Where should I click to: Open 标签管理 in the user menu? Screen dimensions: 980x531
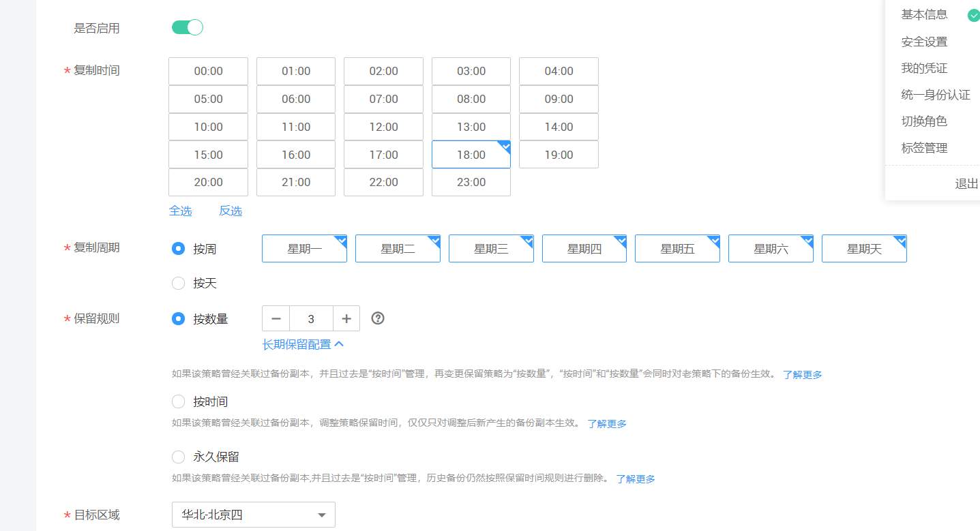coord(924,148)
